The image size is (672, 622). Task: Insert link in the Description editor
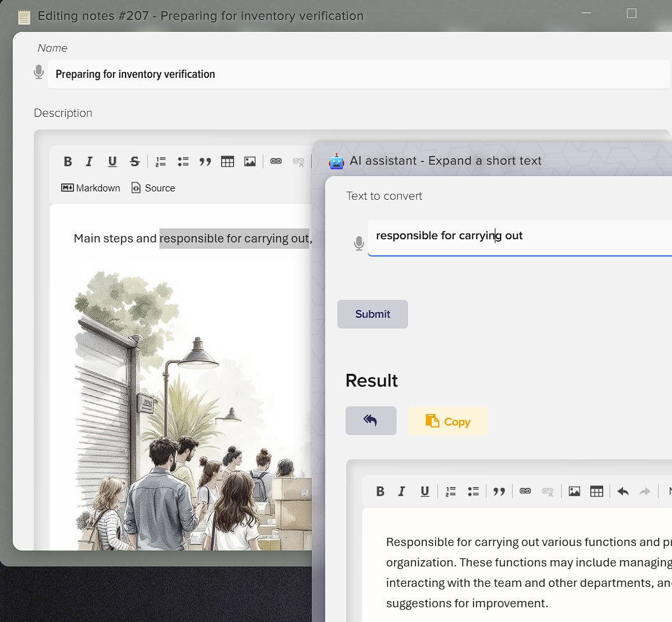click(276, 161)
